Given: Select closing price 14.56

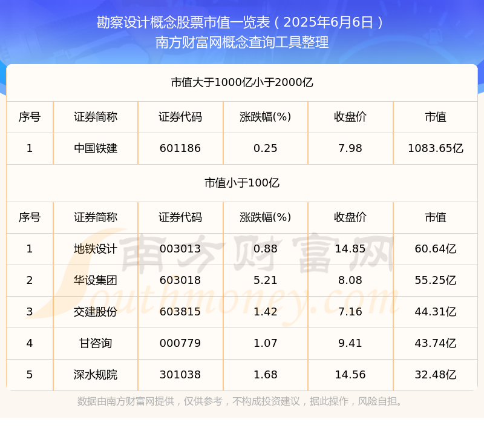Looking at the screenshot, I should pos(350,375).
